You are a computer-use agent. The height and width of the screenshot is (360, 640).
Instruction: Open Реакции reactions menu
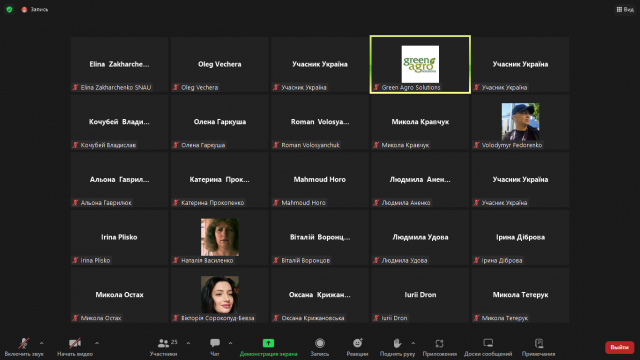[357, 347]
